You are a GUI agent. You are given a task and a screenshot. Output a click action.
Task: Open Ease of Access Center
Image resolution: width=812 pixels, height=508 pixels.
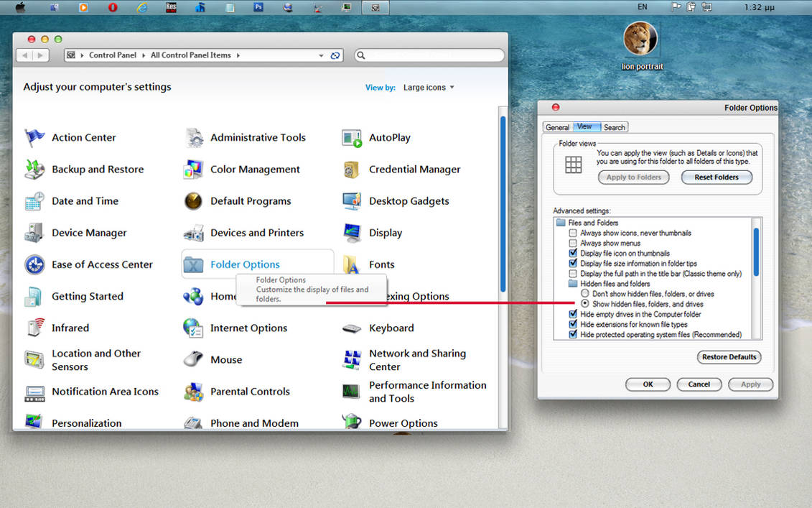click(x=103, y=264)
